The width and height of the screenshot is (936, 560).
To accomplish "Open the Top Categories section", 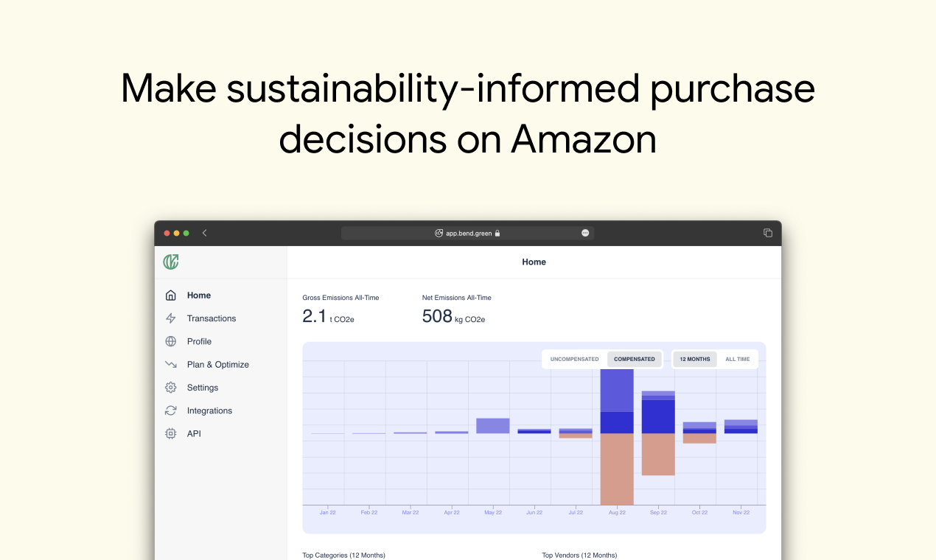I will point(343,555).
